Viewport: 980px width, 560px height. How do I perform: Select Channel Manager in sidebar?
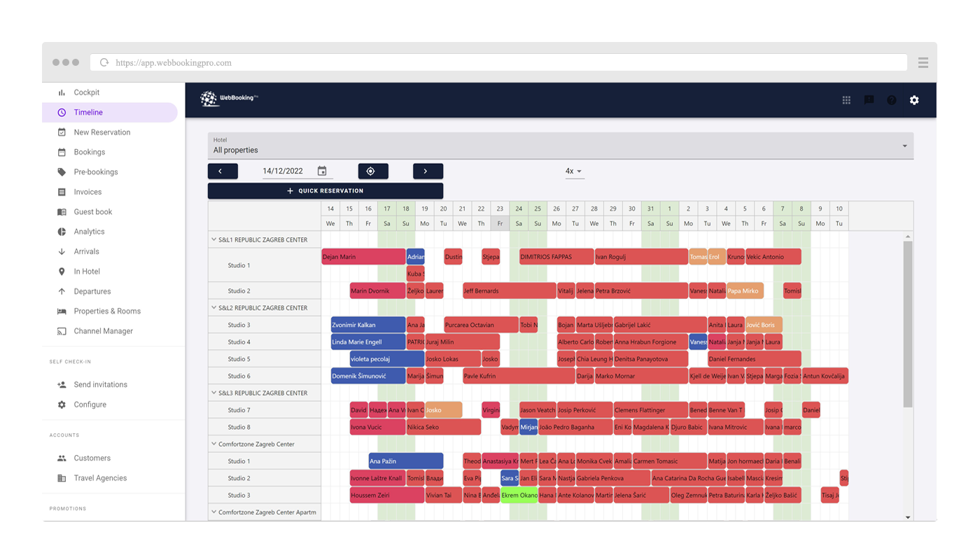pos(103,331)
